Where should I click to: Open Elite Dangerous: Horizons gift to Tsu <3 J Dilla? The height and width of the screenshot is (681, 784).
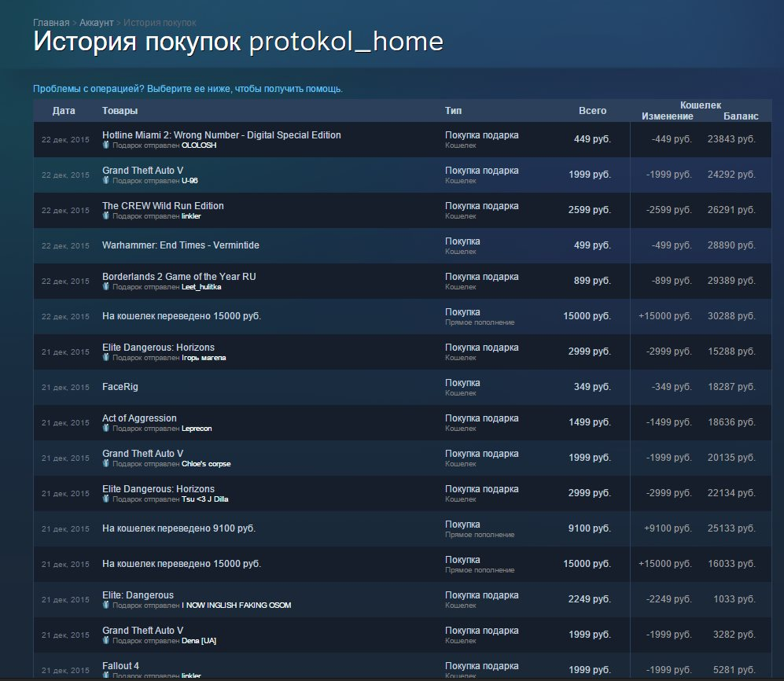pyautogui.click(x=402, y=494)
